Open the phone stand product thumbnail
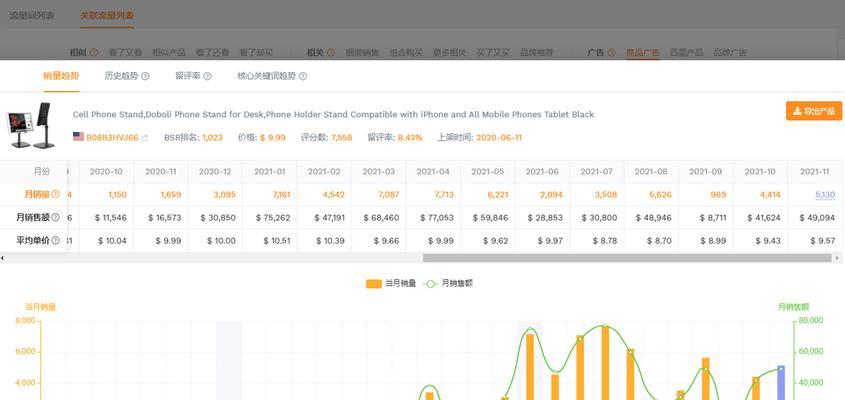The width and height of the screenshot is (845, 400). [28, 125]
